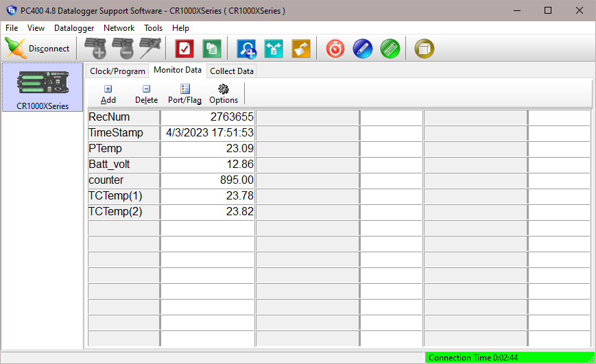Select the RecNum field cell
This screenshot has height=364, width=596.
click(x=124, y=117)
